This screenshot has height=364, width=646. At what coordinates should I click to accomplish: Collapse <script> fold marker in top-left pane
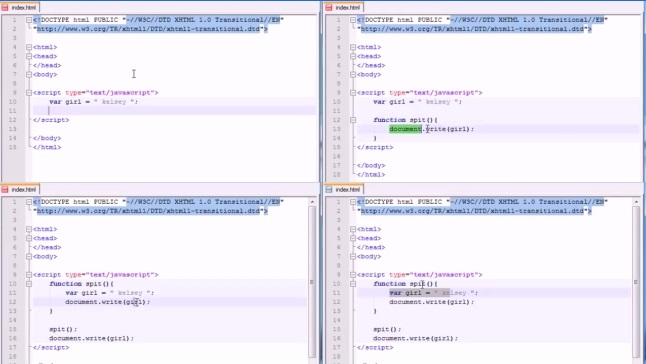click(x=29, y=93)
